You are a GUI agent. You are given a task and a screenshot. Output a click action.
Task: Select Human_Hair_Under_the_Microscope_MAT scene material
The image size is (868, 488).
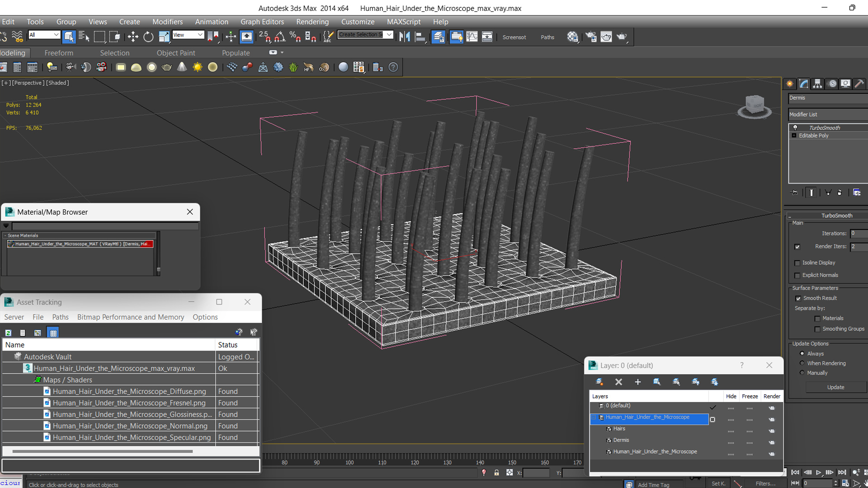click(80, 244)
